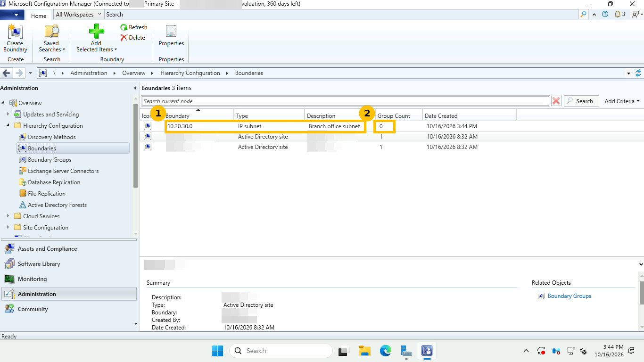Open Saved Searches in the ribbon
This screenshot has height=362, width=644.
pos(52,39)
